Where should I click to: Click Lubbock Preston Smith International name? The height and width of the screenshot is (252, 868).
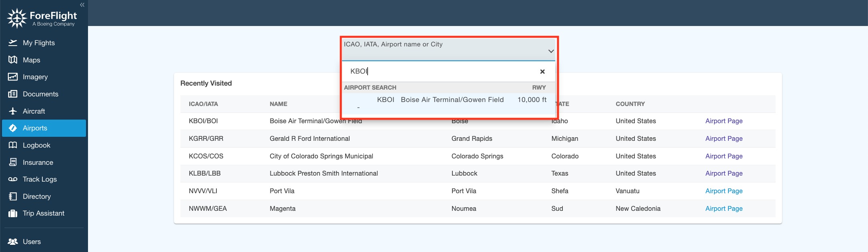[324, 173]
